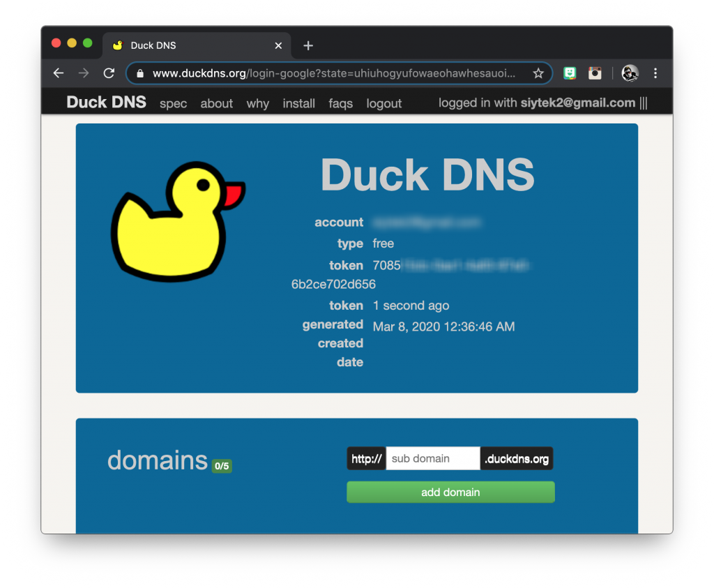The width and height of the screenshot is (714, 588).
Task: Click the domains section heading
Action: pyautogui.click(x=158, y=460)
